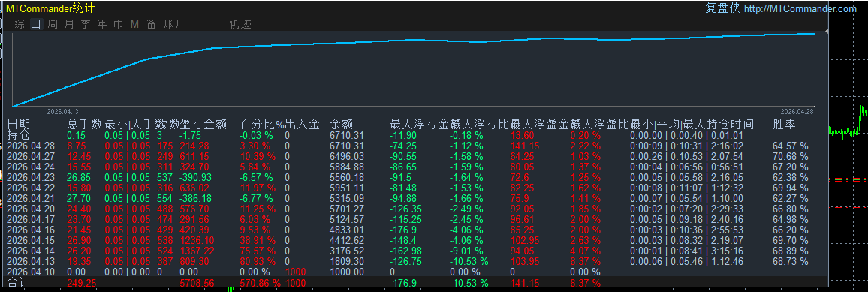Viewport: 868px width, 292px height.
Task: Click the -9.01 % floating loss ratio
Action: 466,251
